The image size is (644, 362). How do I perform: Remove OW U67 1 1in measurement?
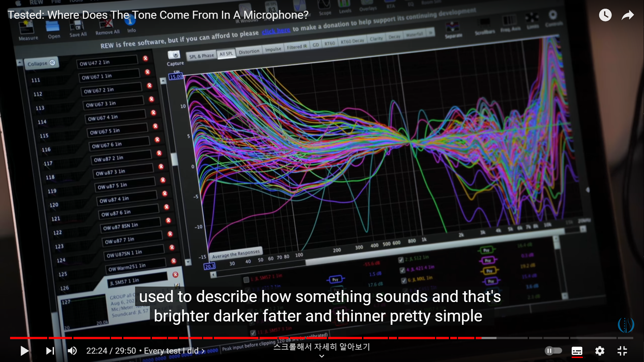[148, 72]
